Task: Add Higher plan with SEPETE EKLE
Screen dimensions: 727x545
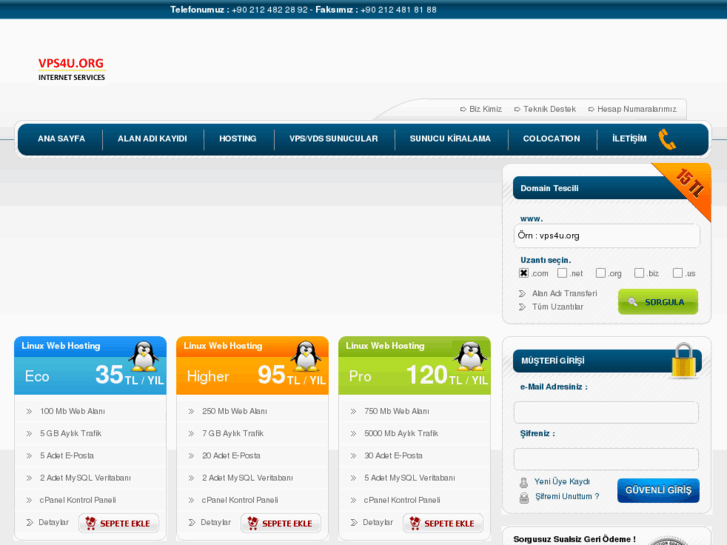Action: (281, 523)
